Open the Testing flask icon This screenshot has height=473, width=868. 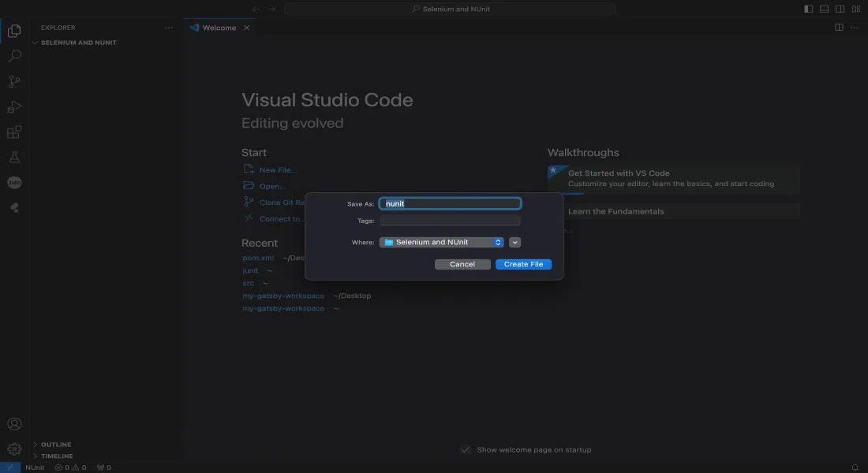(14, 157)
